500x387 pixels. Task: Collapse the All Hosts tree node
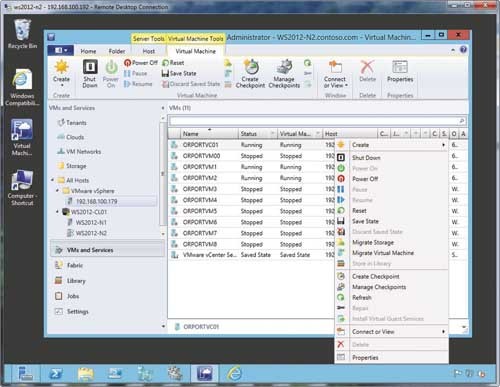tap(52, 180)
